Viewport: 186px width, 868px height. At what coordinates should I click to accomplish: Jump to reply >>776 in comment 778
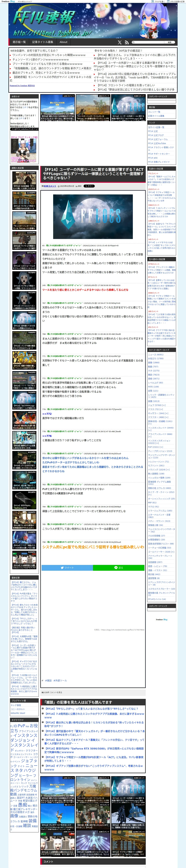pyautogui.click(x=47, y=436)
